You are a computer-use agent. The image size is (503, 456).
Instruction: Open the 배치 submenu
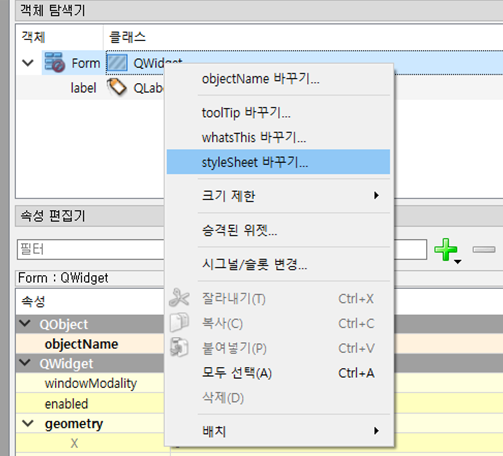click(x=278, y=431)
